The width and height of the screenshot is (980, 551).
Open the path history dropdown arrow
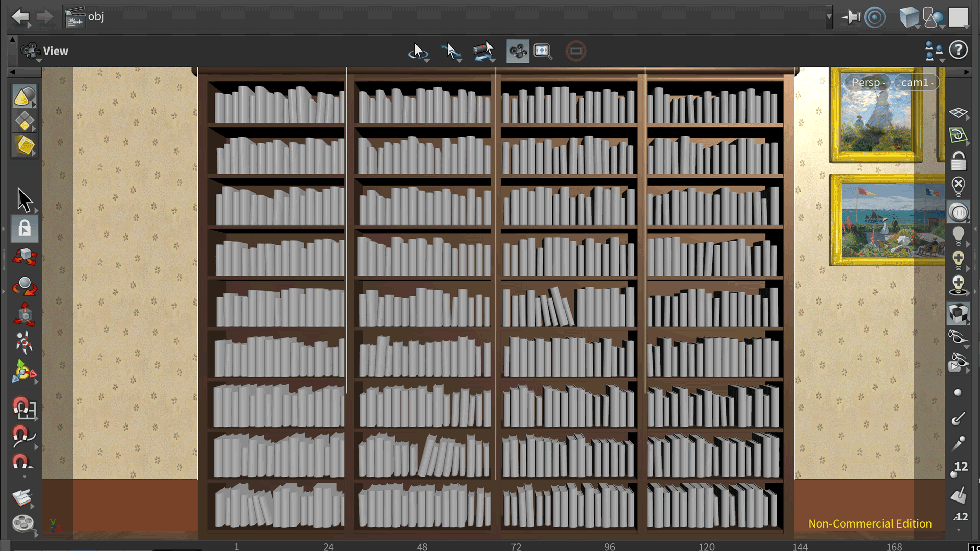(x=829, y=17)
